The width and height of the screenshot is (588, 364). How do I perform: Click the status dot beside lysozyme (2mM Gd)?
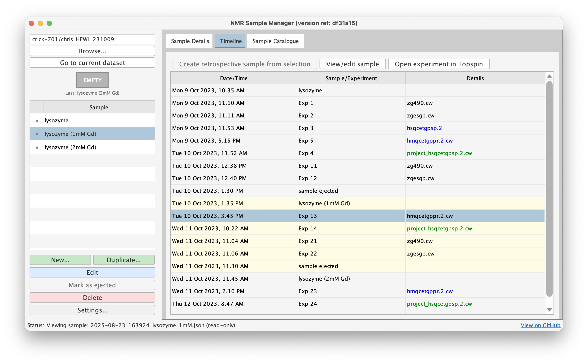[x=37, y=147]
